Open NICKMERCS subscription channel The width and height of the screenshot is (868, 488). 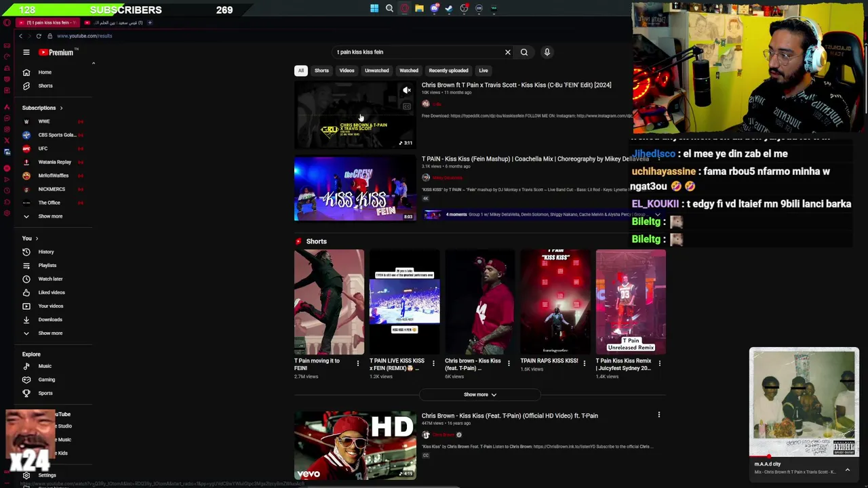(x=52, y=189)
